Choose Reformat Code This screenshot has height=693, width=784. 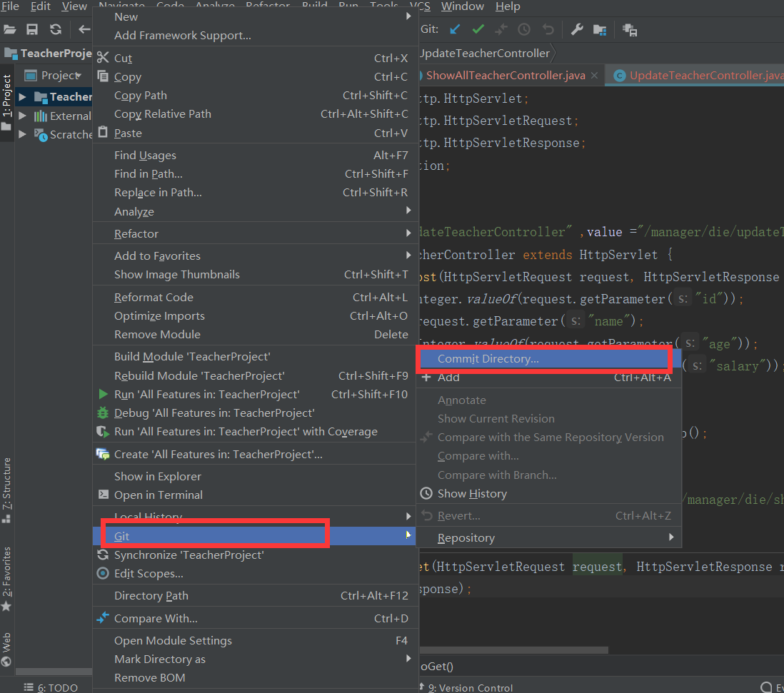(255, 298)
